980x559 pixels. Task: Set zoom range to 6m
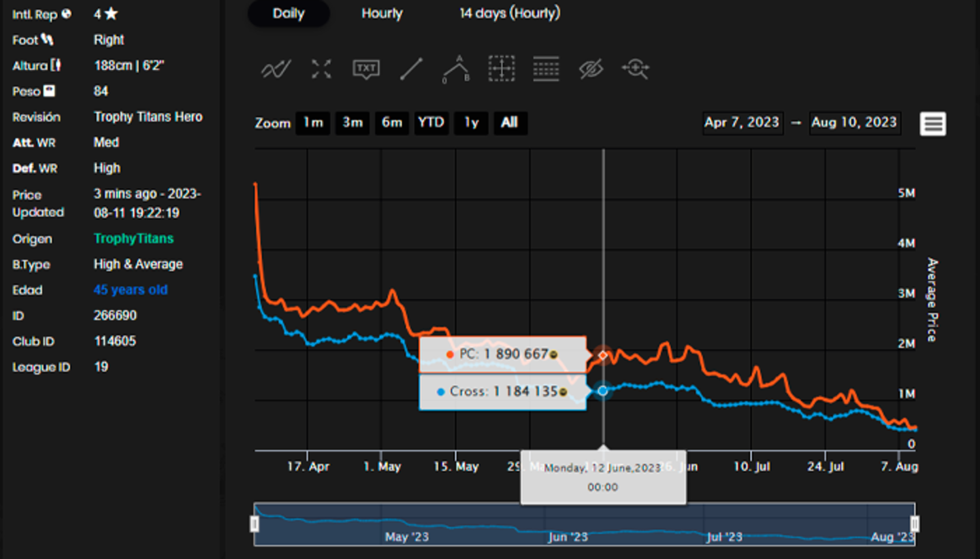tap(391, 123)
